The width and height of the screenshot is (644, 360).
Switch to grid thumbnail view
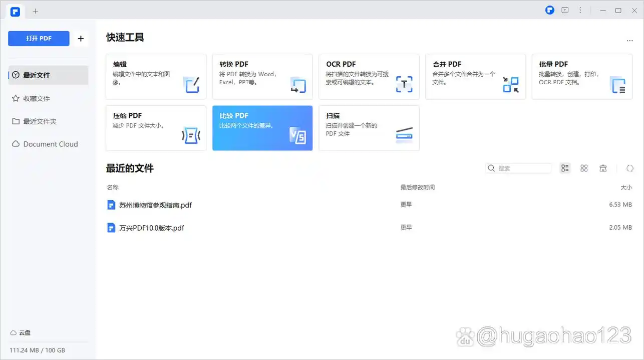tap(584, 168)
